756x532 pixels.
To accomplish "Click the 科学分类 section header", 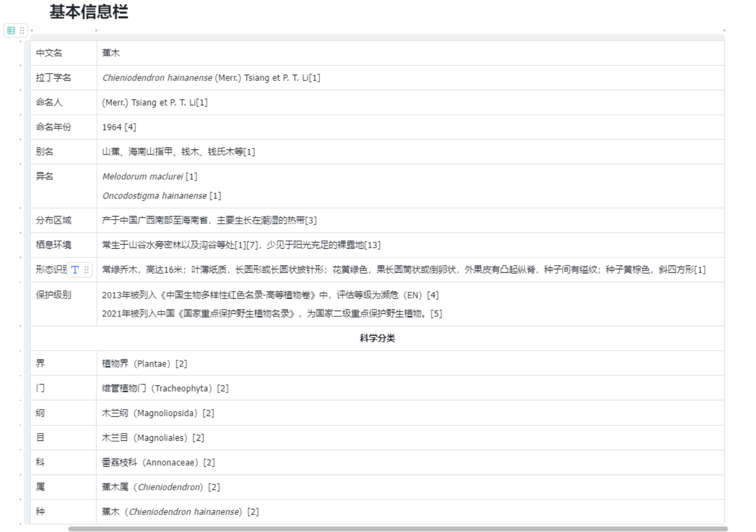I will [x=377, y=338].
